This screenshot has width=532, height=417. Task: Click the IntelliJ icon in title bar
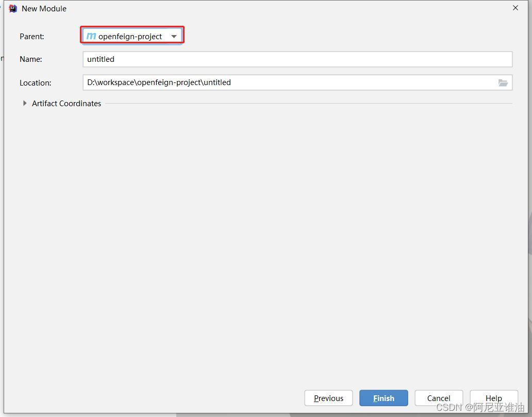point(13,8)
